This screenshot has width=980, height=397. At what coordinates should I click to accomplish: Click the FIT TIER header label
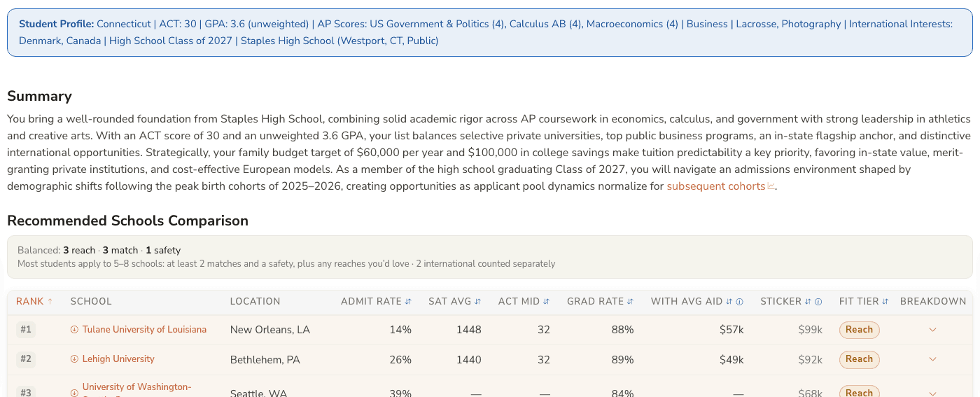[858, 302]
